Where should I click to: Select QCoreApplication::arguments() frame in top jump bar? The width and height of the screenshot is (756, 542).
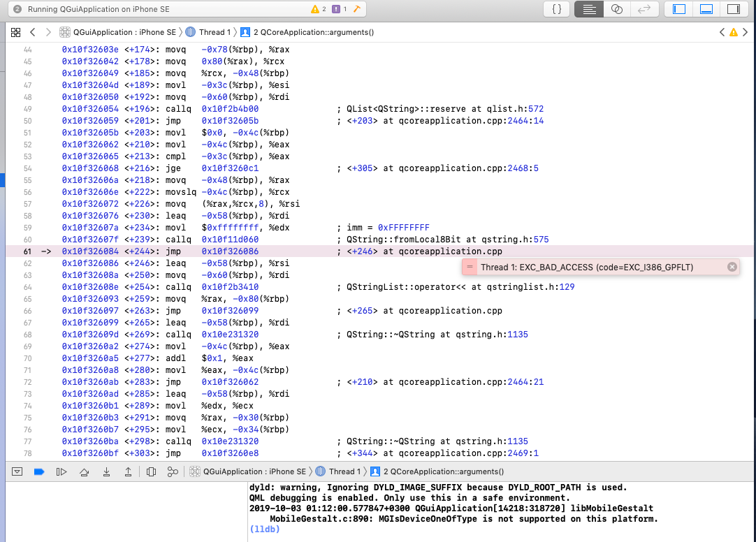[x=307, y=32]
